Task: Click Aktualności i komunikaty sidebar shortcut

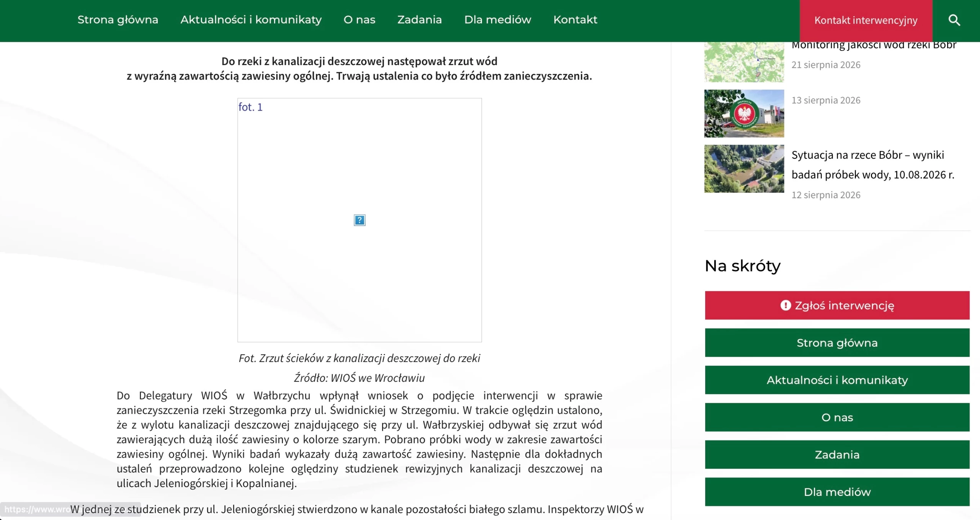Action: point(837,380)
